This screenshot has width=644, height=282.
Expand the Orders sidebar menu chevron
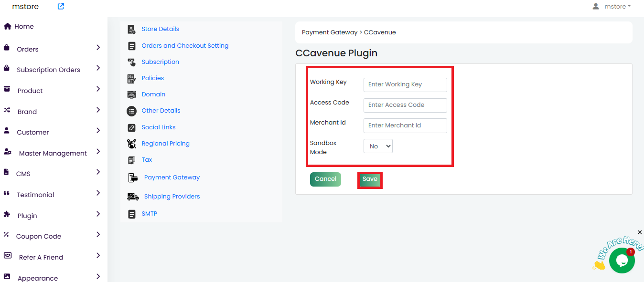pyautogui.click(x=98, y=48)
